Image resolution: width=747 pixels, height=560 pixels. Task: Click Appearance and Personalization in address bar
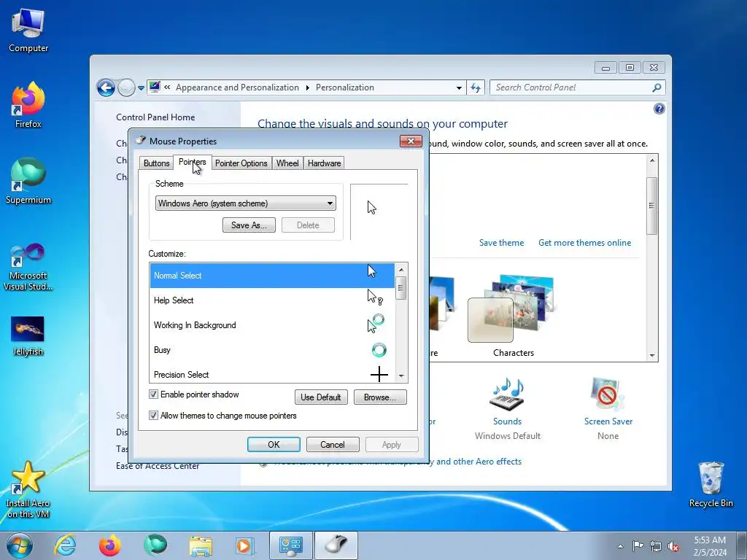[237, 87]
